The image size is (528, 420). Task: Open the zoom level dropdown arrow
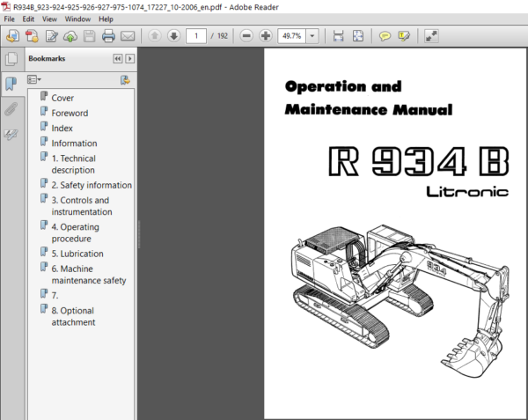(312, 36)
